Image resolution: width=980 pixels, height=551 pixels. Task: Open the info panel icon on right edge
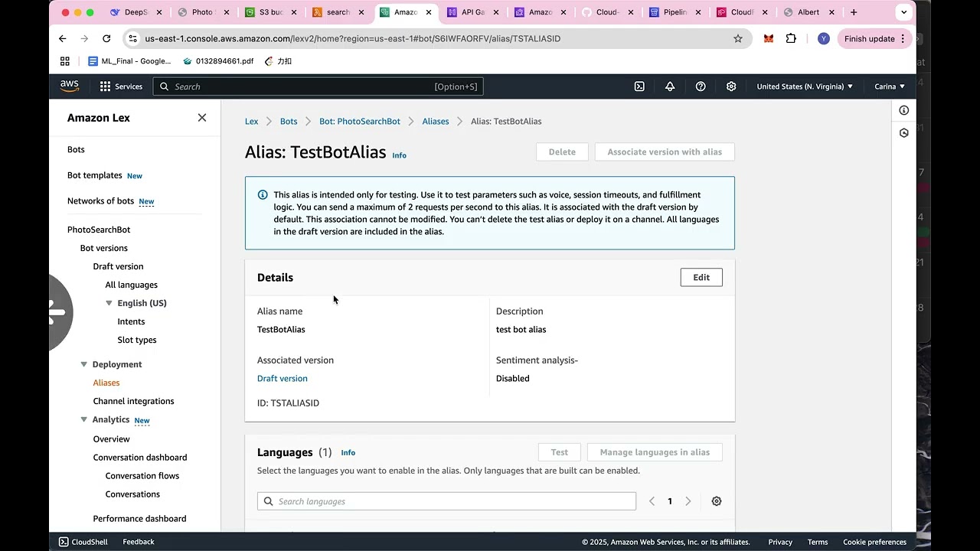[x=904, y=111]
